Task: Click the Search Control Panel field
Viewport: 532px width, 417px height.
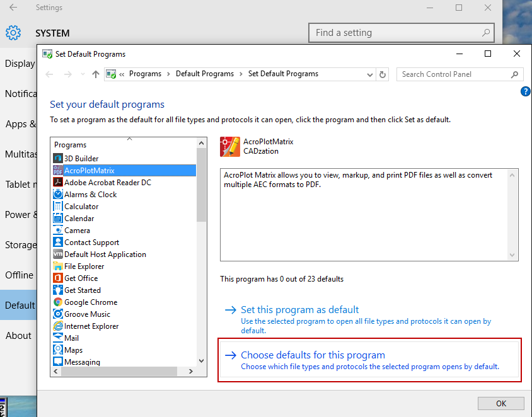Action: tap(460, 74)
